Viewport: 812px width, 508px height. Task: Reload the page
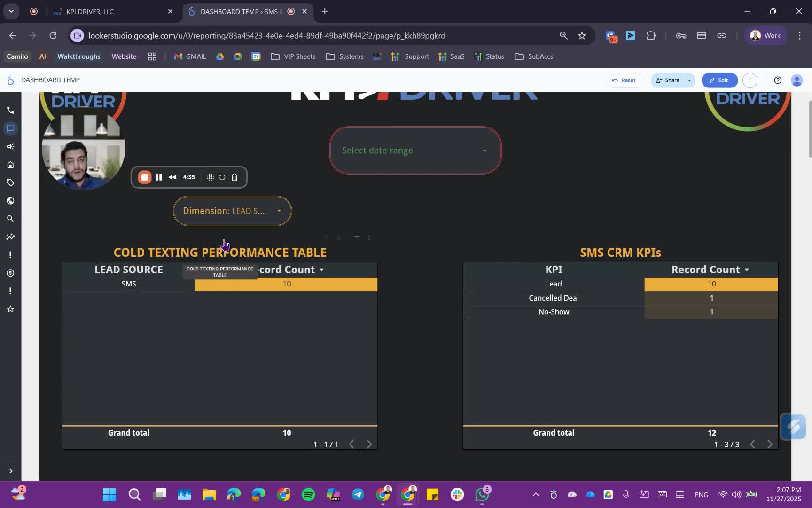(53, 36)
